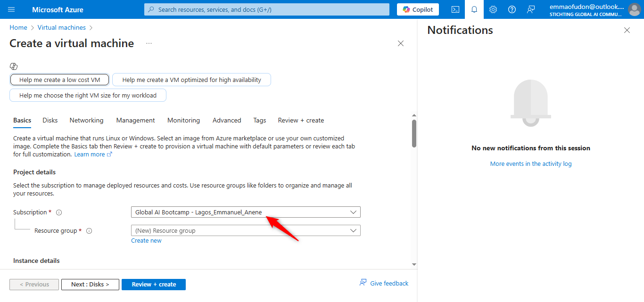The image size is (644, 302).
Task: Switch to the Basics tab
Action: (22, 120)
